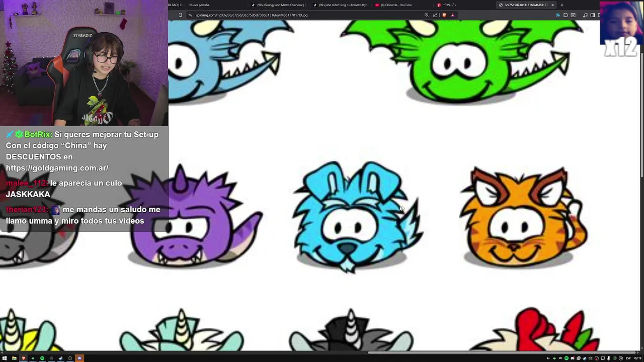Image resolution: width=644 pixels, height=362 pixels.
Task: Open the extensions puzzle icon
Action: pyautogui.click(x=566, y=15)
